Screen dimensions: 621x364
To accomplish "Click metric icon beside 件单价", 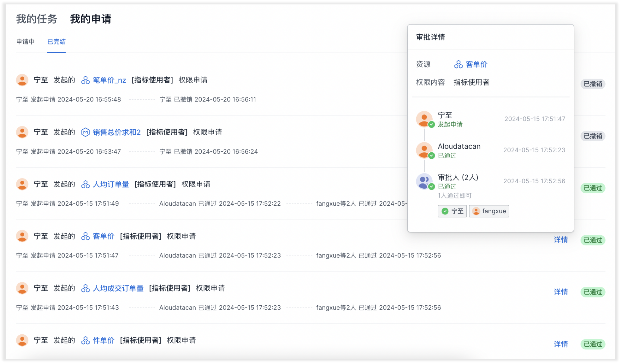I will [x=85, y=340].
